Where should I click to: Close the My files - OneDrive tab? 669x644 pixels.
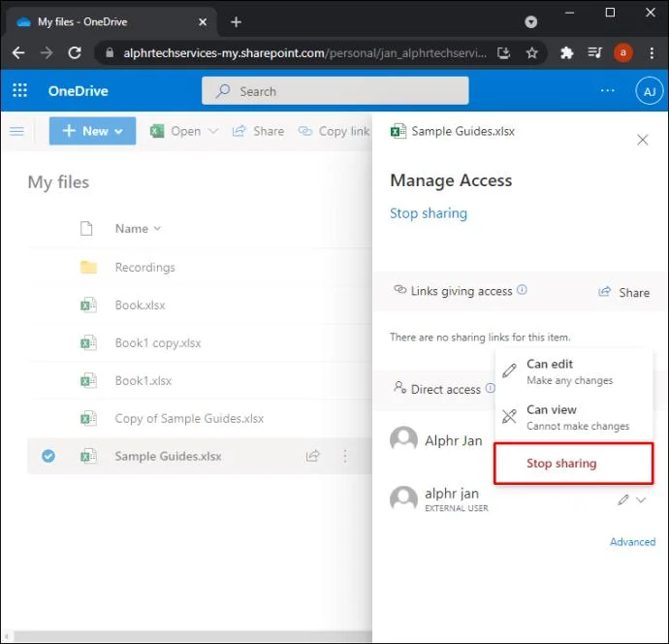pyautogui.click(x=203, y=21)
